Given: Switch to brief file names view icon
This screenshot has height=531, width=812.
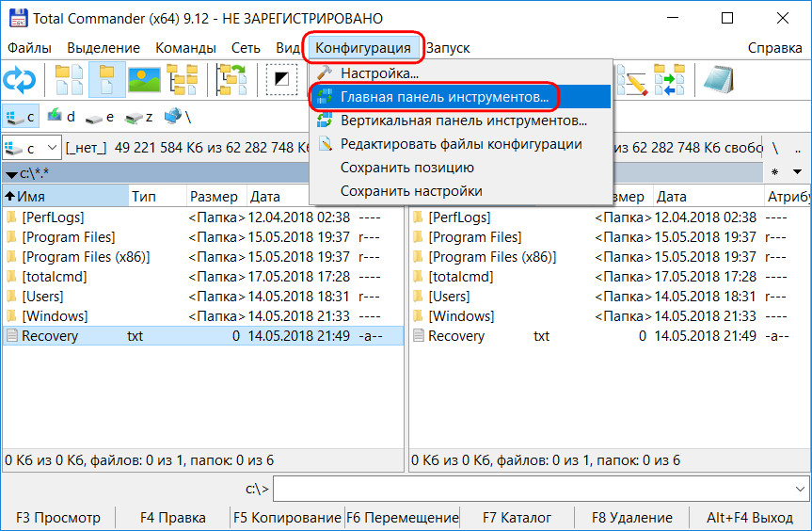Looking at the screenshot, I should pyautogui.click(x=68, y=80).
